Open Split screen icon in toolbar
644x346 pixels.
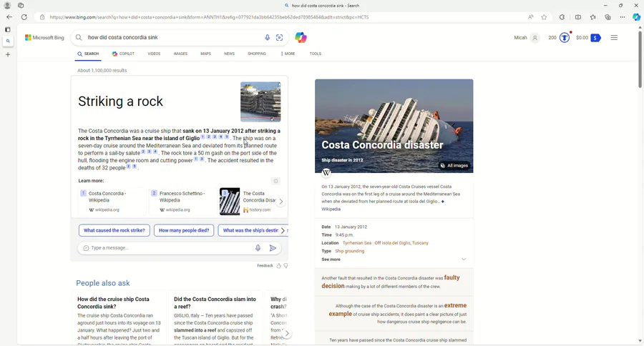pyautogui.click(x=578, y=17)
